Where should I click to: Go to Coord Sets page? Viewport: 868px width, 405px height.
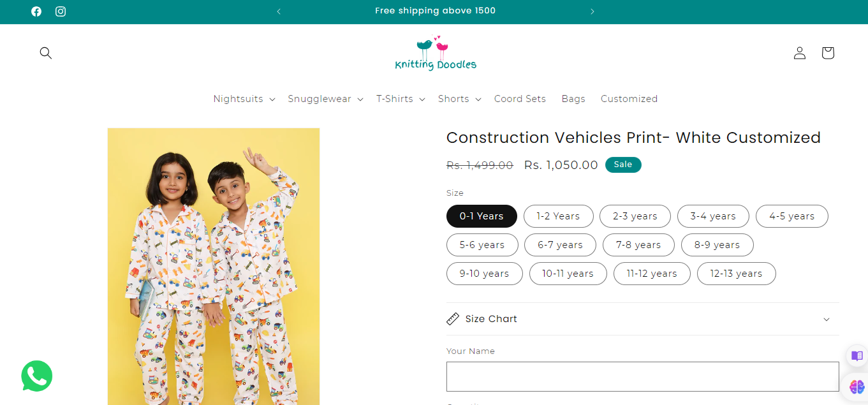point(520,99)
